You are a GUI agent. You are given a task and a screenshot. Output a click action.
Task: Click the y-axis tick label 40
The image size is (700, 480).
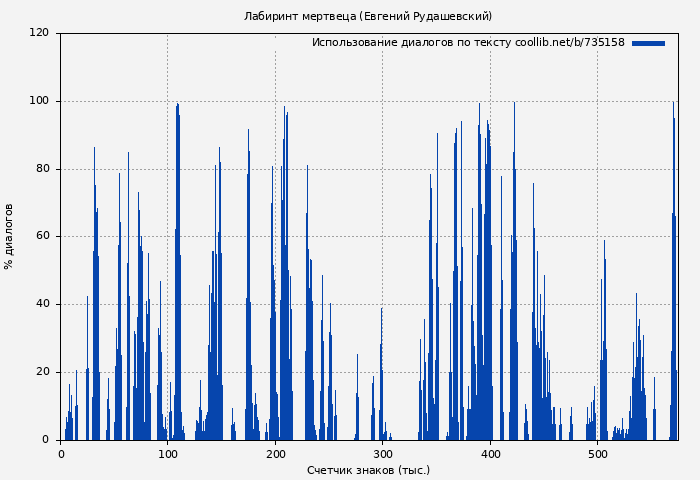(x=42, y=304)
